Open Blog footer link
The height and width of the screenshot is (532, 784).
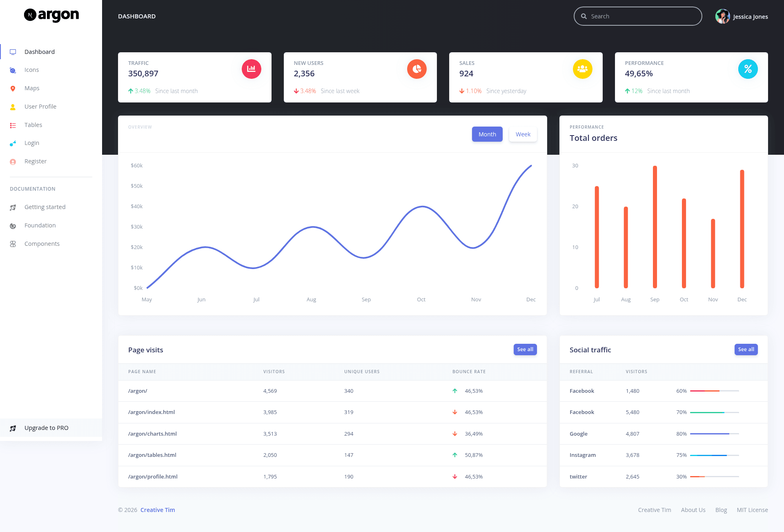tap(721, 510)
